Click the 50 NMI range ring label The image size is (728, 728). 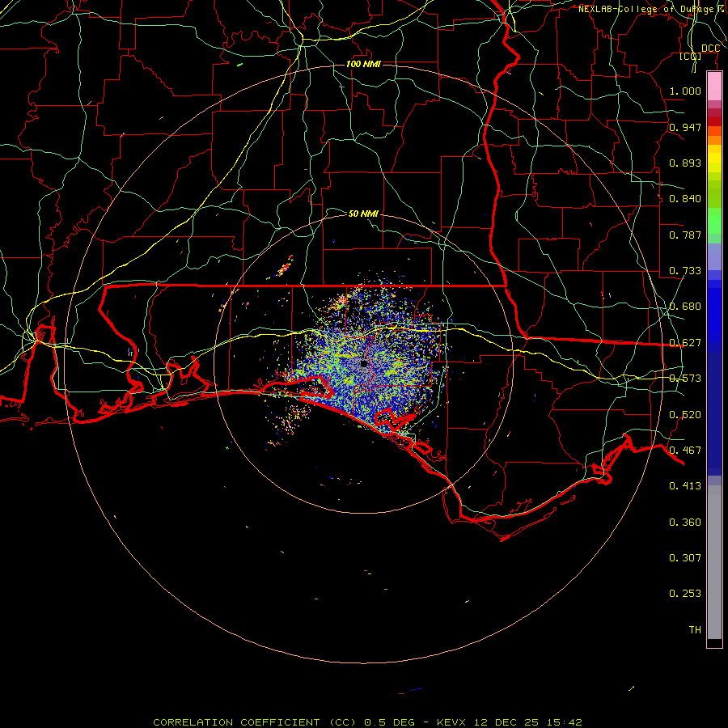pos(363,214)
